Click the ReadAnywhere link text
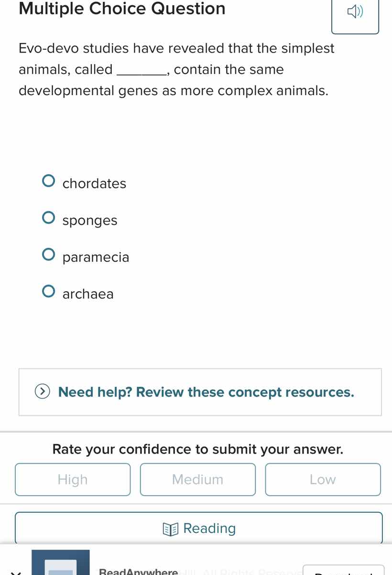The height and width of the screenshot is (575, 392). point(137,571)
